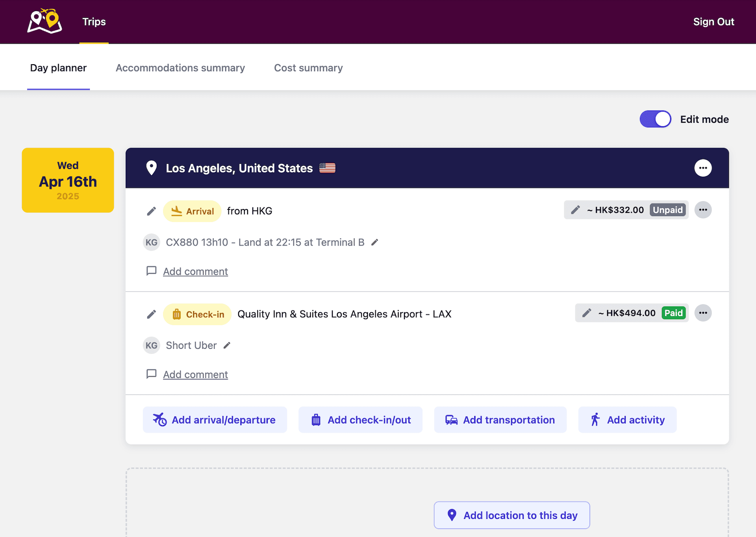Click the Paid badge on the hotel cost
Image resolution: width=756 pixels, height=537 pixels.
(x=674, y=313)
